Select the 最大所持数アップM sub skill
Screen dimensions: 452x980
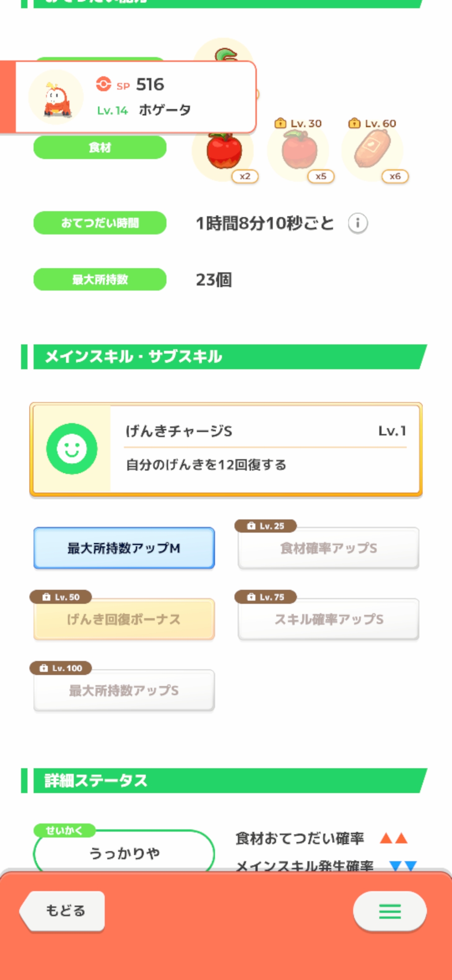tap(124, 548)
